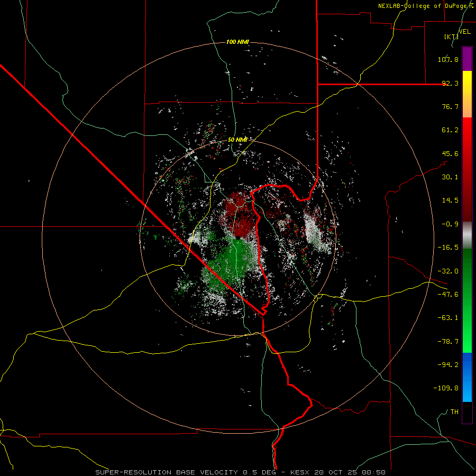Click the 107.8 velocity scale value

[448, 59]
